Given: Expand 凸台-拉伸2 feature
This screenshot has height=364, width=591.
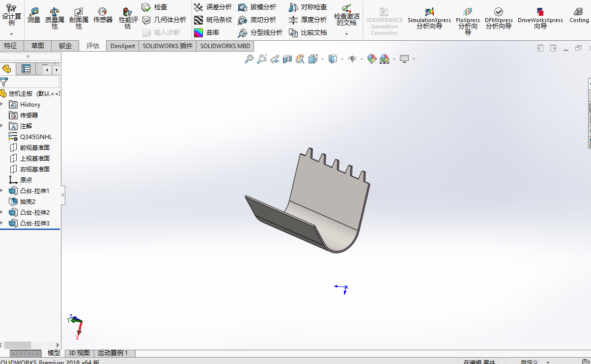Looking at the screenshot, I should (2, 212).
